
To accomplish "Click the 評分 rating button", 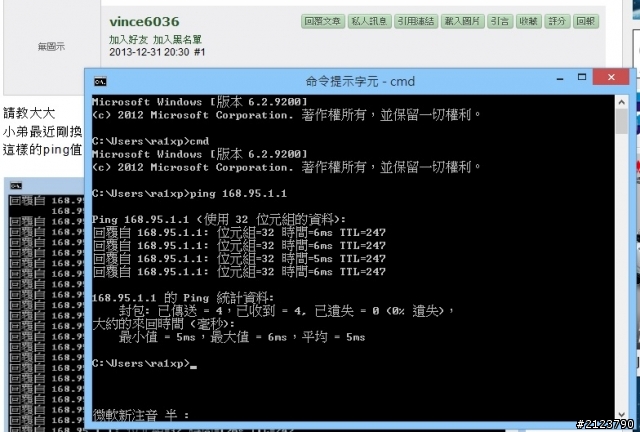I will (x=557, y=21).
